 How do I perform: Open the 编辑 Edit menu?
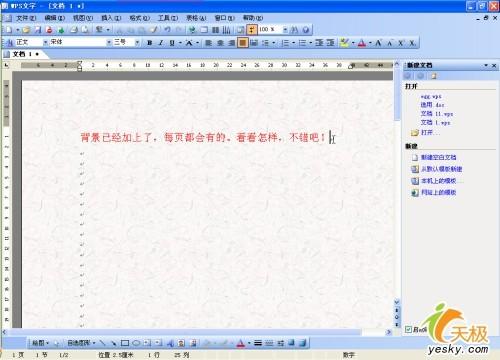click(x=55, y=18)
